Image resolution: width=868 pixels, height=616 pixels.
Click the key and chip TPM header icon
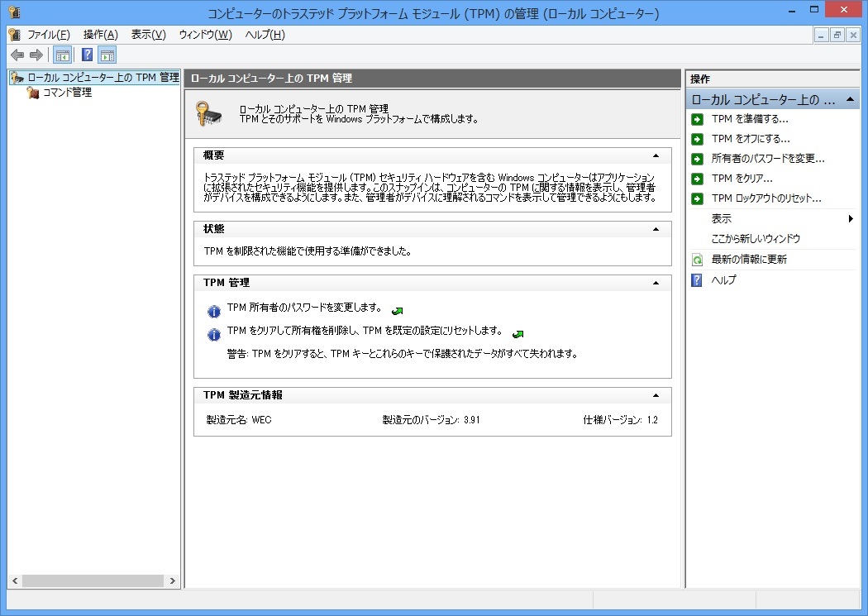click(208, 113)
